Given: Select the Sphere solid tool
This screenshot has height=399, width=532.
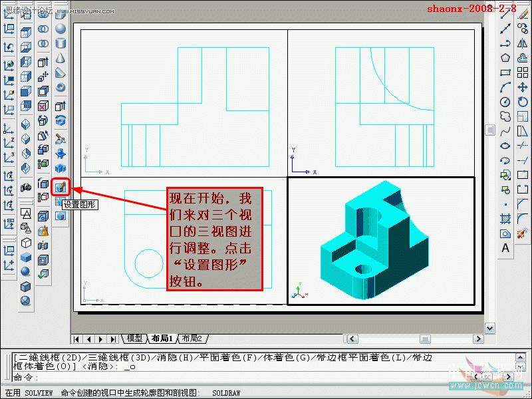Looking at the screenshot, I should tap(61, 29).
